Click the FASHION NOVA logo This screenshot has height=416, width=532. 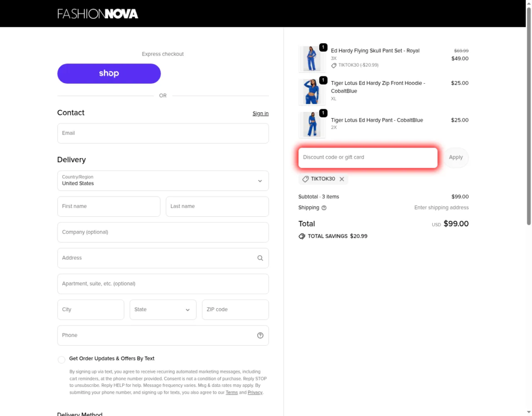coord(98,14)
